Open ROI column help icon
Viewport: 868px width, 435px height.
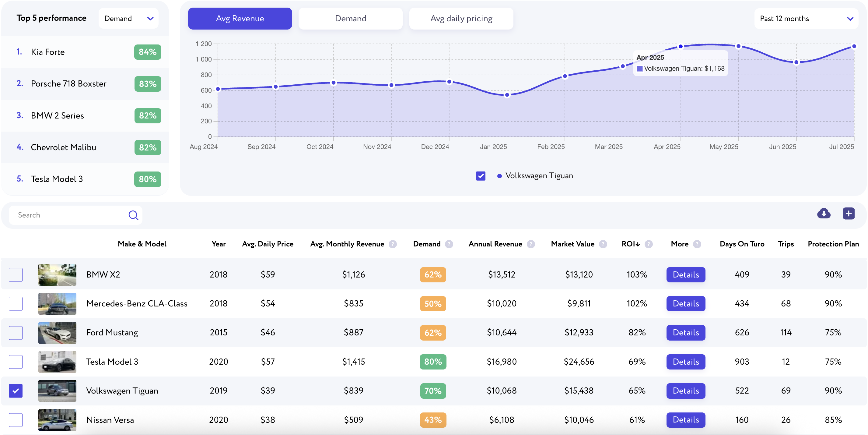648,244
